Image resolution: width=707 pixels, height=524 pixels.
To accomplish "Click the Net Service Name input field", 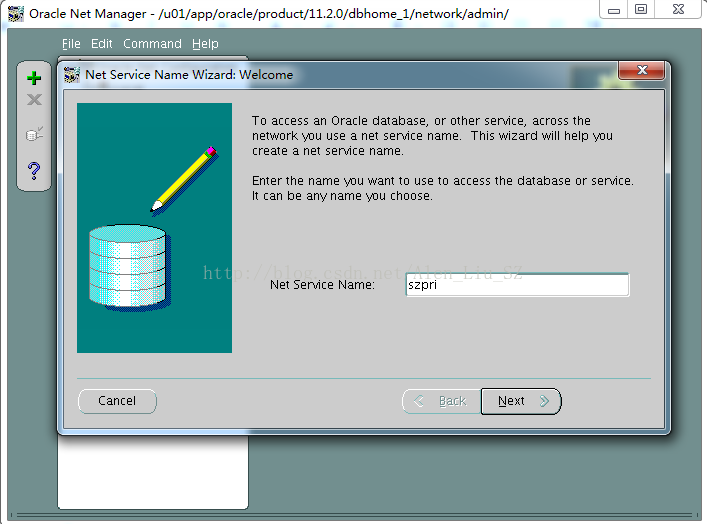I will coord(517,285).
